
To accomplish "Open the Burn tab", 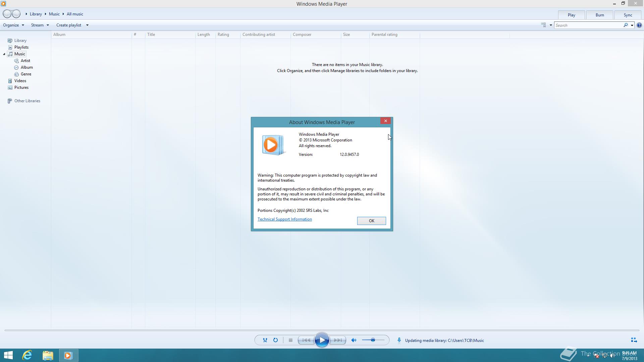I will 599,15.
